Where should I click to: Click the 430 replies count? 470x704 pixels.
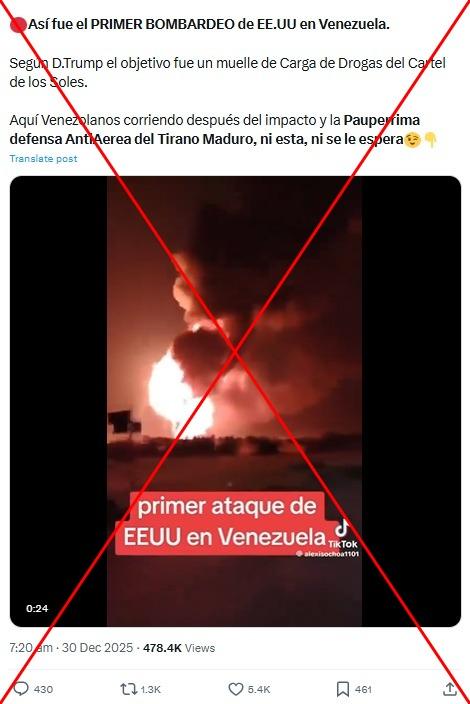[43, 689]
